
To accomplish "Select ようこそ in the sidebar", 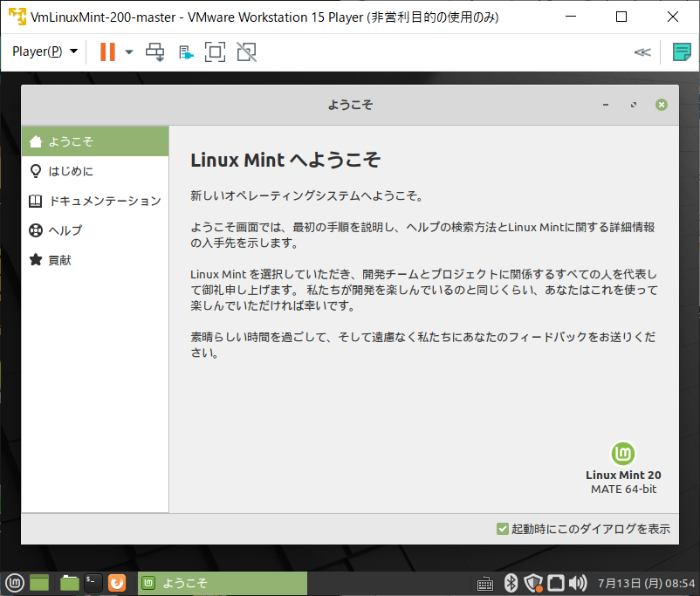I will pyautogui.click(x=95, y=141).
